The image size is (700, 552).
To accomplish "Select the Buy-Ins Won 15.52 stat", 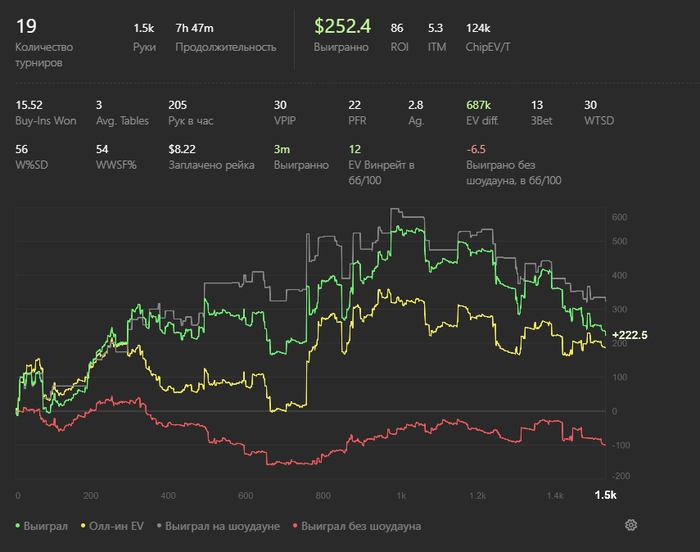I will click(x=28, y=104).
